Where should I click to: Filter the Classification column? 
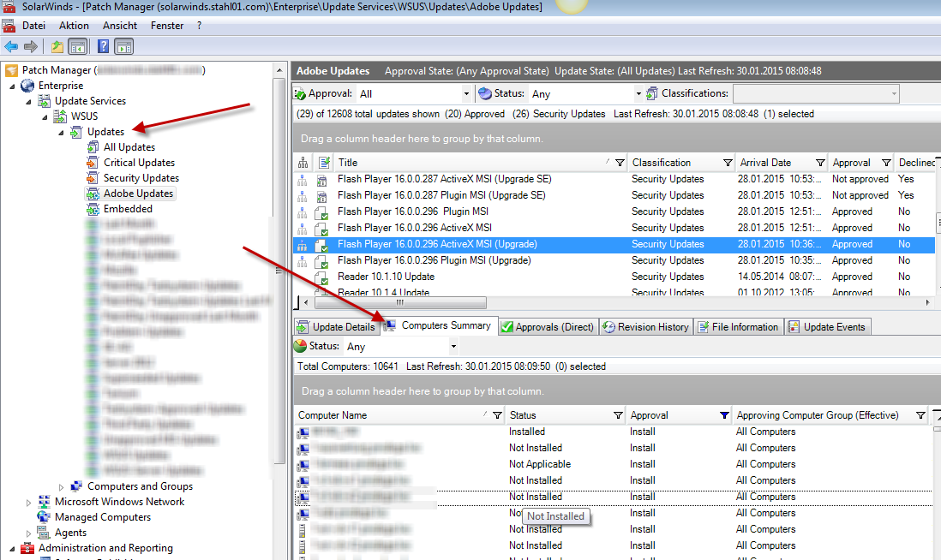pos(728,163)
